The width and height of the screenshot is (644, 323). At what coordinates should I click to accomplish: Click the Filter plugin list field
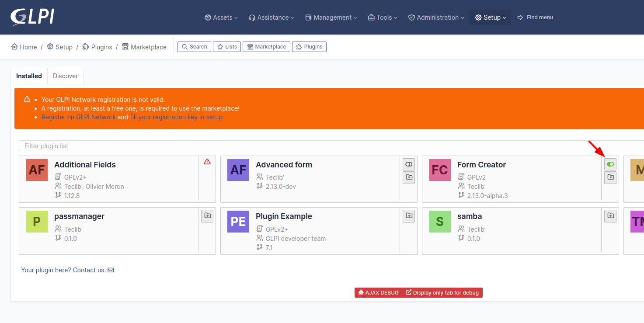tap(175, 146)
